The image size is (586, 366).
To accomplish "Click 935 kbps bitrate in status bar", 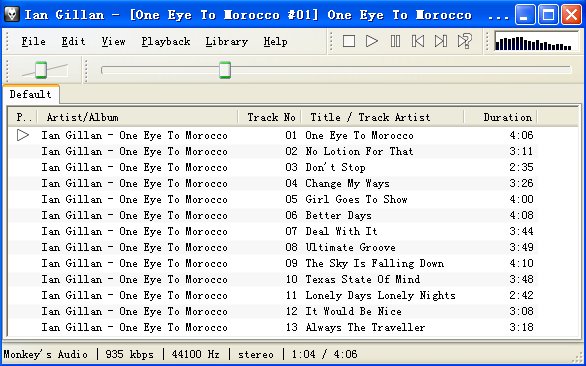I will click(x=129, y=354).
